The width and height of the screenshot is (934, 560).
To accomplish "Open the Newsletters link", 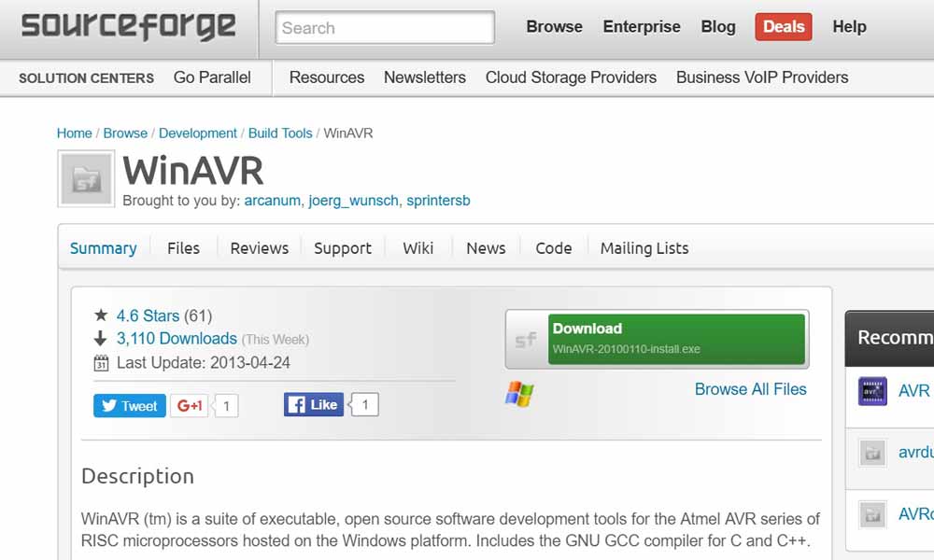I will click(425, 77).
